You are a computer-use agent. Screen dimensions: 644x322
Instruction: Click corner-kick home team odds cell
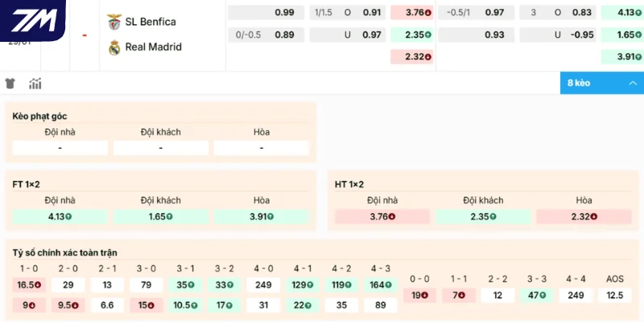coord(60,148)
